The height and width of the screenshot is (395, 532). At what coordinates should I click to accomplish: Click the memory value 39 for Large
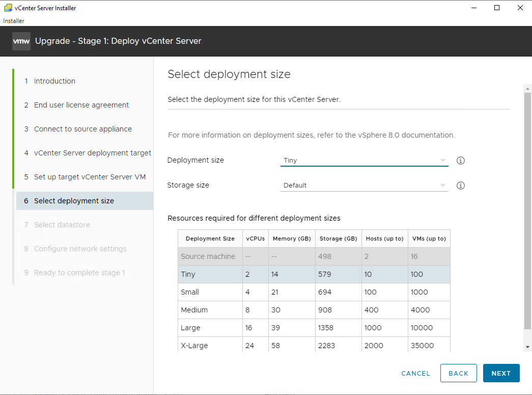275,328
